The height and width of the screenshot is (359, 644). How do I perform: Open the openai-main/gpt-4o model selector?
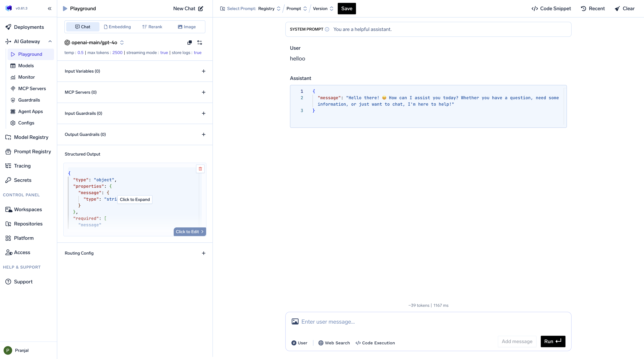tap(94, 43)
